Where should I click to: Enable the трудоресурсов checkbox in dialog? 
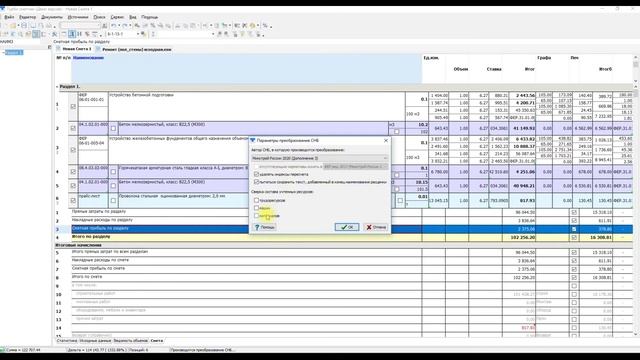pos(256,200)
